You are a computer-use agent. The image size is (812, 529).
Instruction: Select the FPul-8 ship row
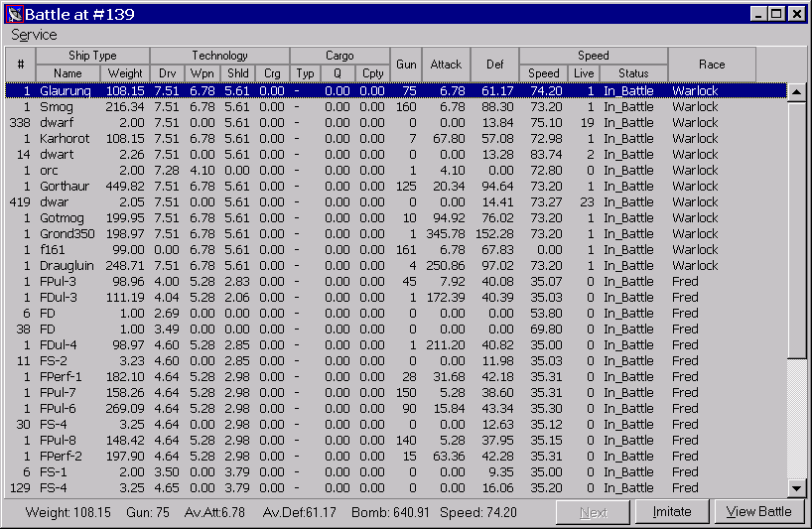tap(396, 440)
